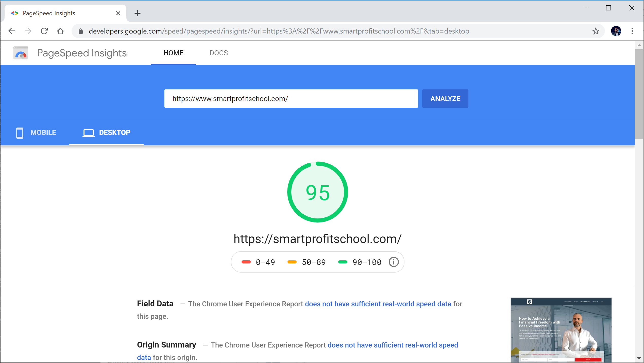Screen dimensions: 644x363
Task: Open a new tab with the plus icon
Action: coord(138,13)
